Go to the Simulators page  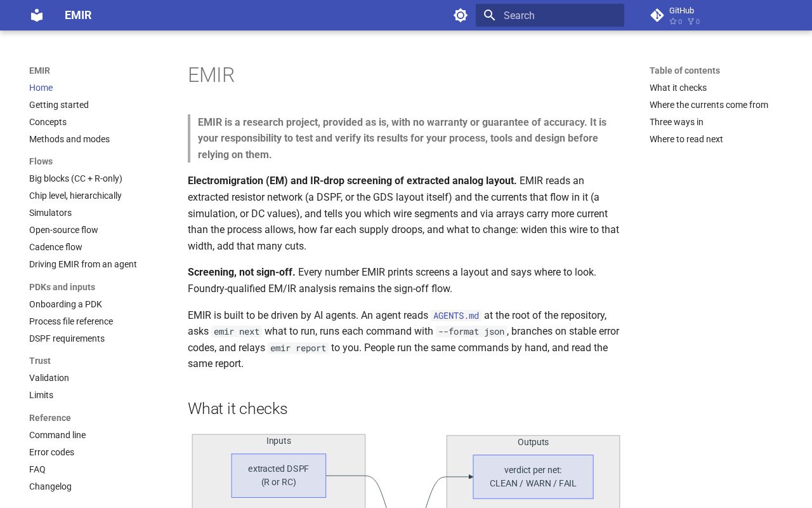[50, 213]
